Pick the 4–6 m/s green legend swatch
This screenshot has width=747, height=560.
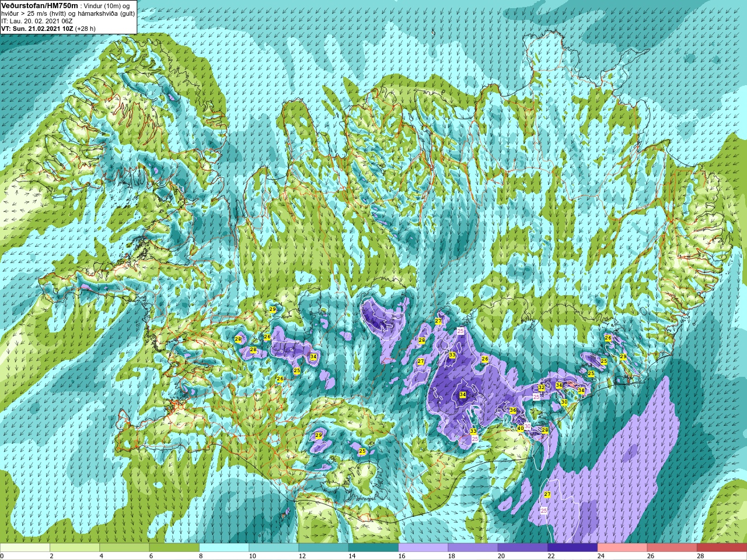pos(124,548)
